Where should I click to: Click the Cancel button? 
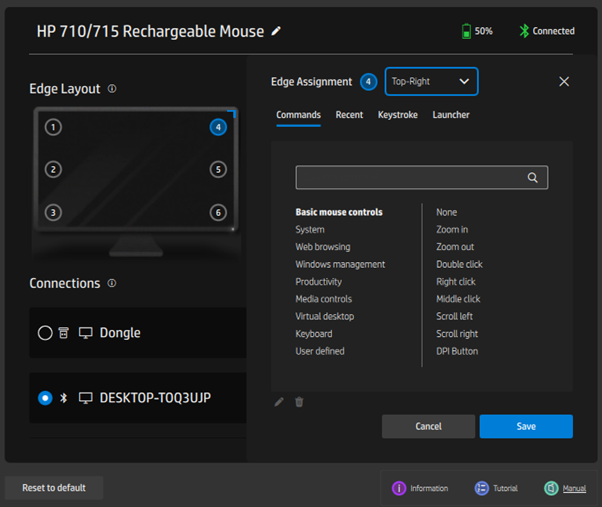[428, 426]
